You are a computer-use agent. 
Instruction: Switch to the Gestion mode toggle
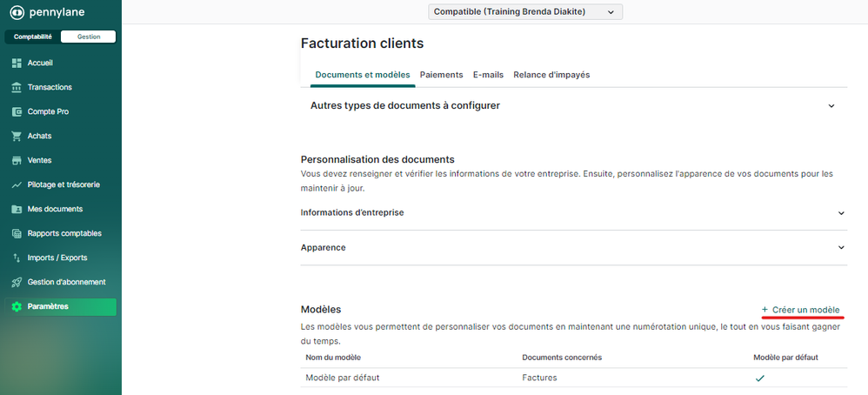pyautogui.click(x=88, y=37)
